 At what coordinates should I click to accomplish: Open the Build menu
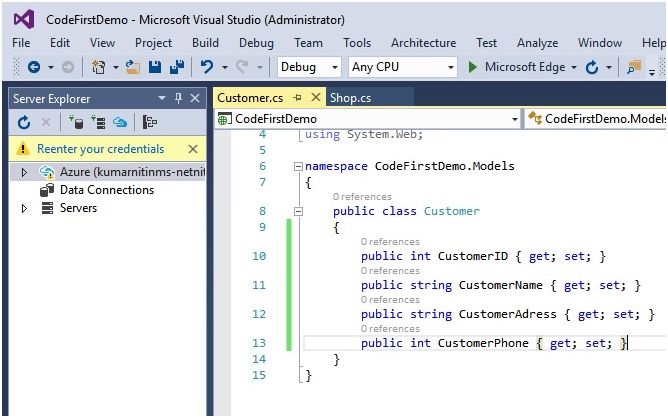(x=205, y=43)
